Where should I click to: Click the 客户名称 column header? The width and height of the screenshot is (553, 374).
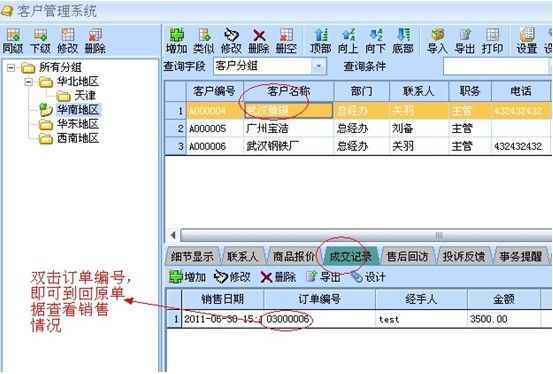(288, 91)
